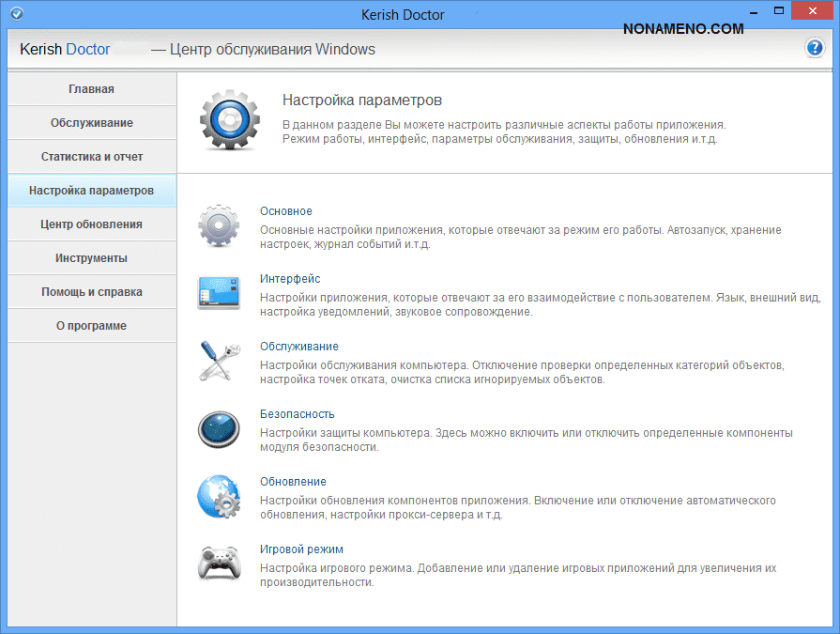
Task: Open help via blue question mark icon
Action: tap(814, 49)
